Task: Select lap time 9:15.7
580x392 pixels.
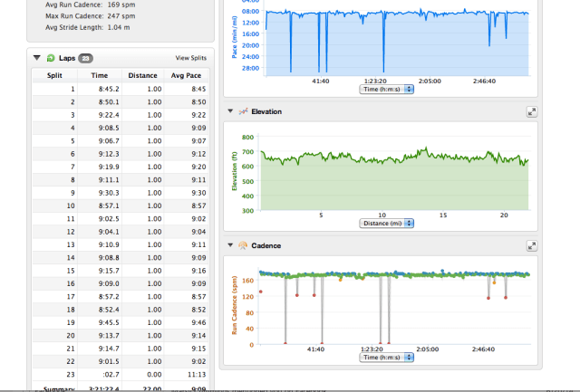Action: pyautogui.click(x=109, y=271)
